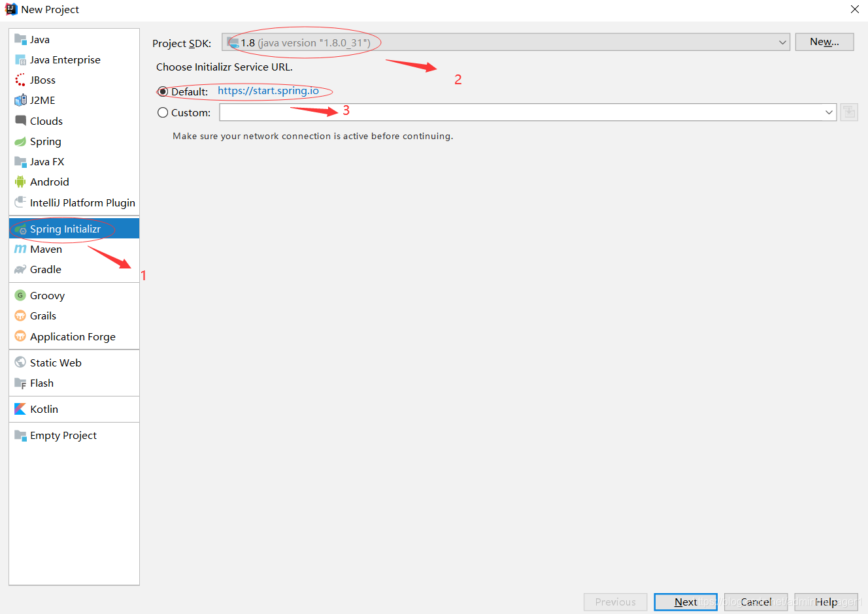Click the download icon beside Custom field
Screen dimensions: 868x614
point(849,112)
